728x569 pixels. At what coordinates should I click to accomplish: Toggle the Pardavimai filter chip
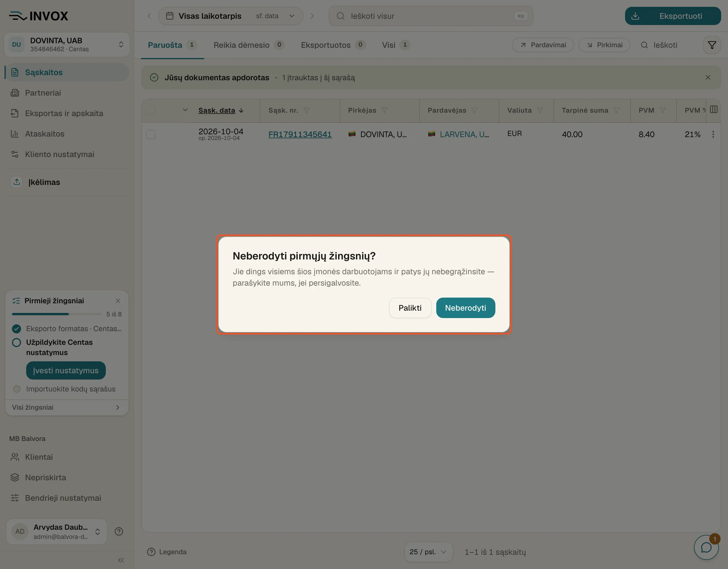click(x=543, y=45)
